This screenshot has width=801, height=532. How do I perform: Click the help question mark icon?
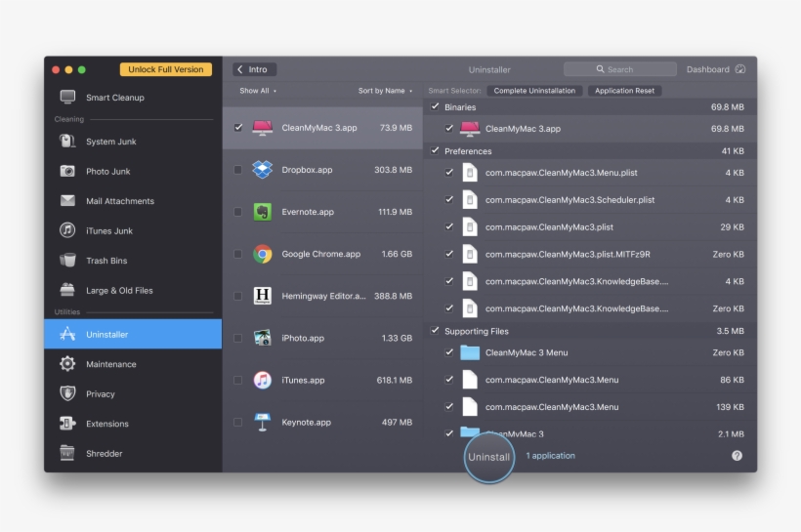coord(737,456)
